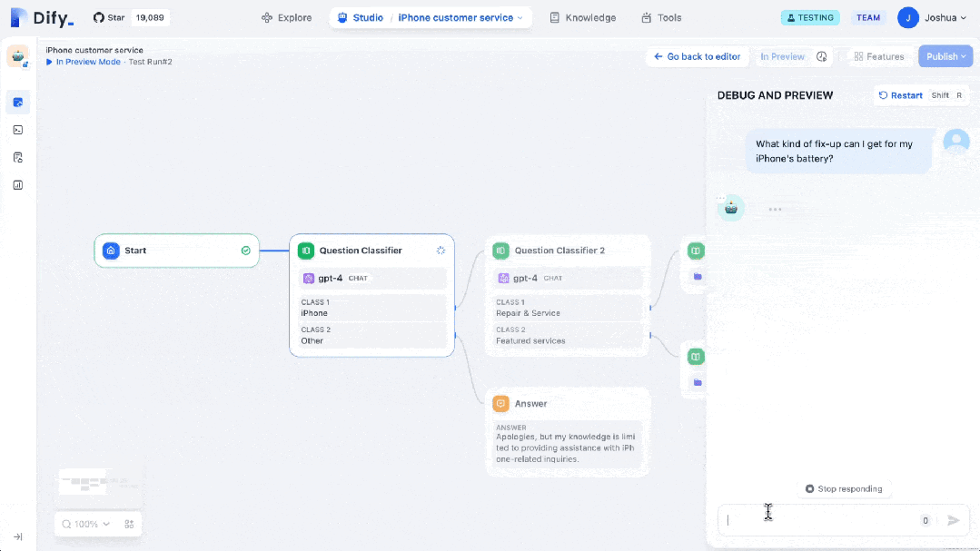Click the TEAM plan badge
This screenshot has width=980, height=551.
click(x=867, y=17)
